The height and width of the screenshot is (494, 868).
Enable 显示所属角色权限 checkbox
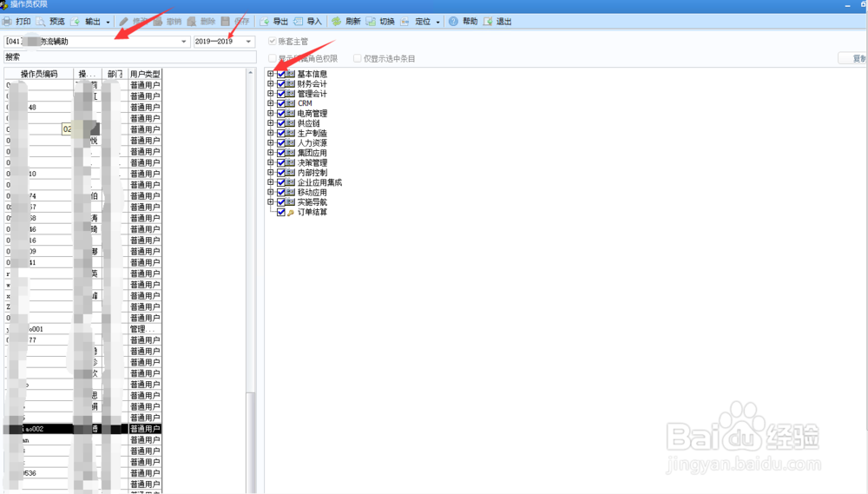click(x=273, y=58)
